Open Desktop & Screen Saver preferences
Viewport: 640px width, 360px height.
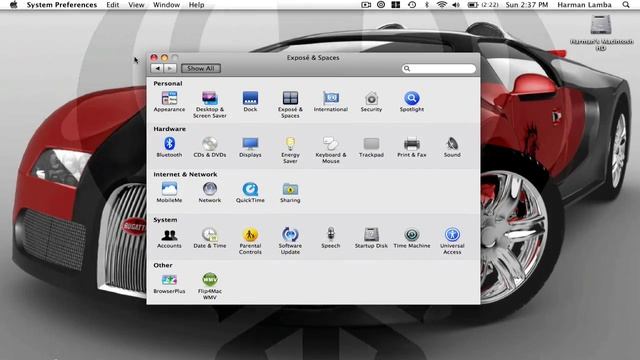pos(209,104)
